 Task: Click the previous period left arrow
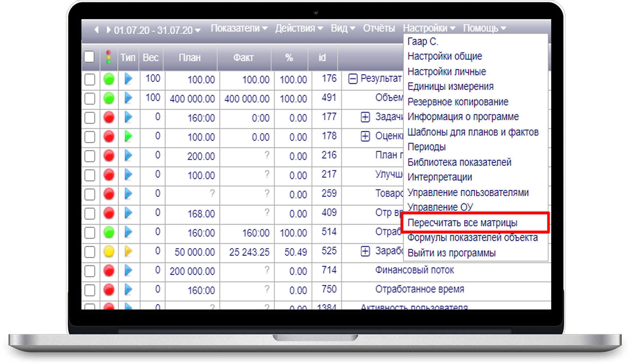coord(97,30)
